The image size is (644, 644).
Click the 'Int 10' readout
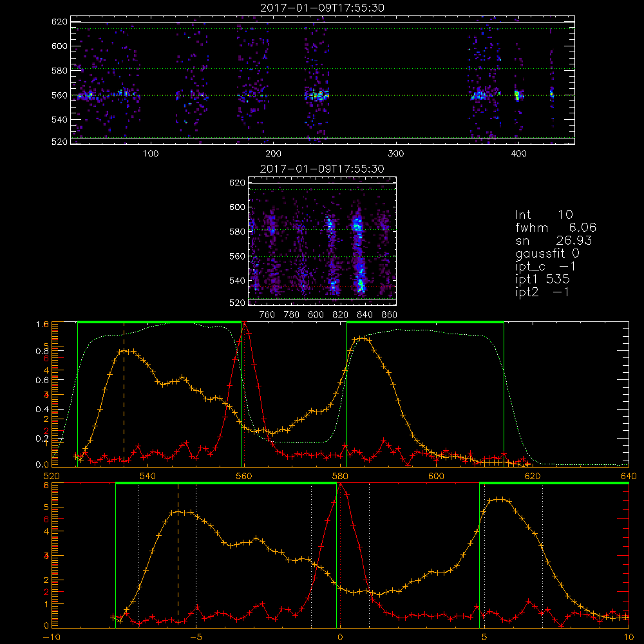pyautogui.click(x=544, y=215)
